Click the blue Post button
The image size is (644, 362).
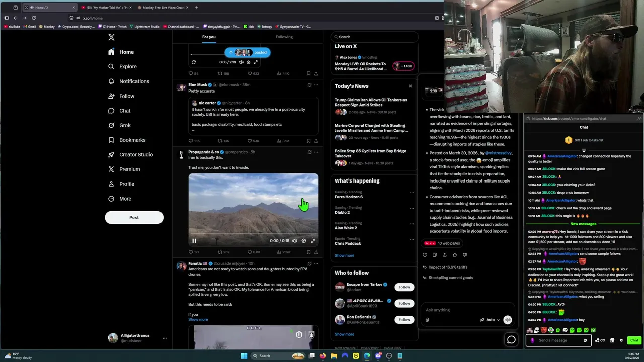click(x=134, y=218)
